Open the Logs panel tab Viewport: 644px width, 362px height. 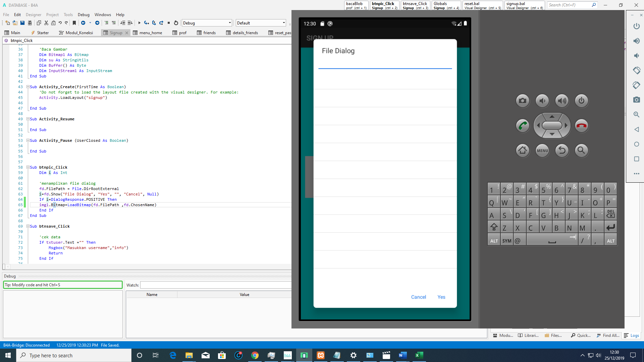point(632,336)
